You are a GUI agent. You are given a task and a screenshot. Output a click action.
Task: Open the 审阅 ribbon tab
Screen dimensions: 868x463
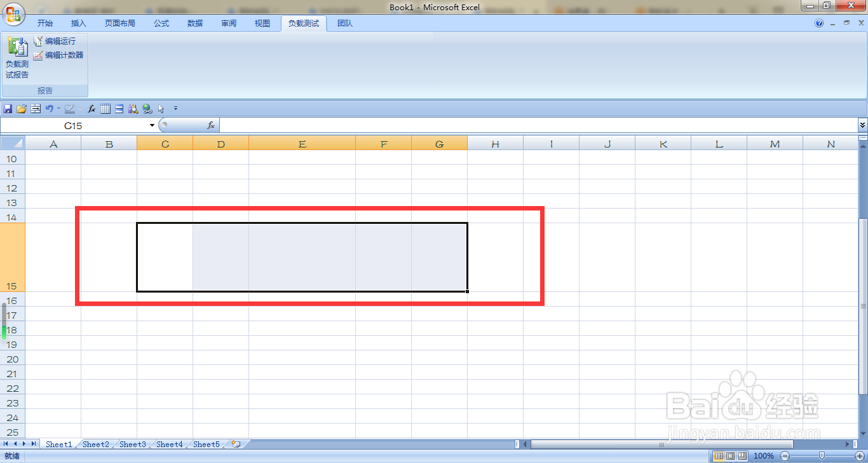(x=229, y=24)
